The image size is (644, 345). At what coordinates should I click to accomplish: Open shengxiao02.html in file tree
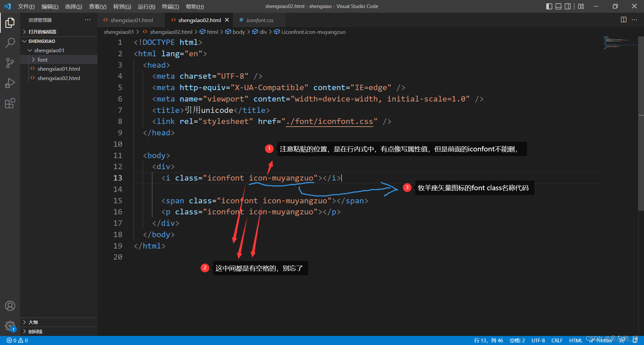pos(59,78)
